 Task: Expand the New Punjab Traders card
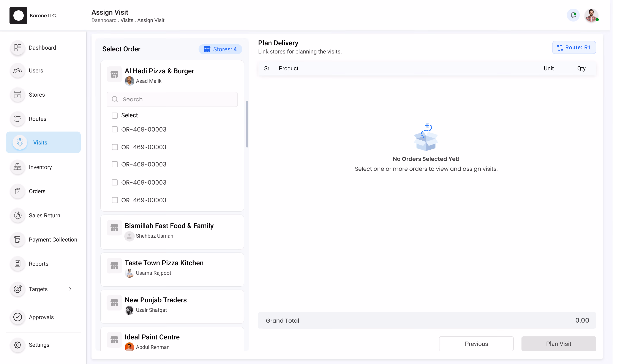click(172, 307)
